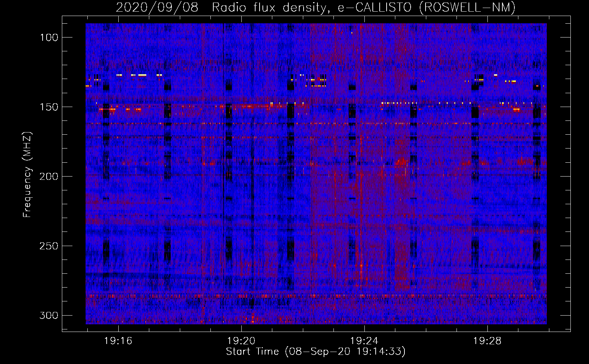Click the 'Start Time (08-Sep-20 19:14:33)' label
The width and height of the screenshot is (589, 364).
pyautogui.click(x=316, y=352)
